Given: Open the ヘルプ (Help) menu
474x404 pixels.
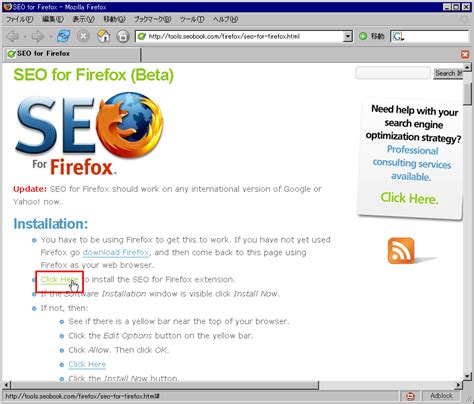Looking at the screenshot, I should tap(225, 19).
